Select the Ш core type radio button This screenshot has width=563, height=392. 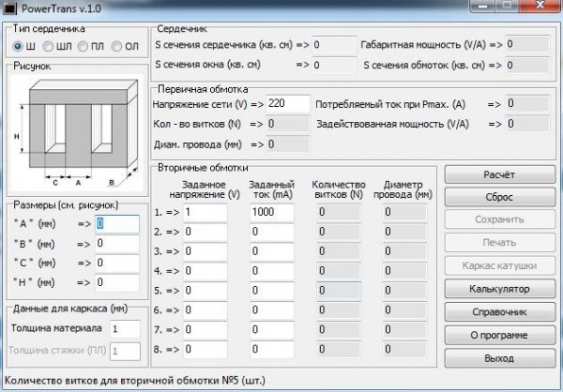(x=17, y=46)
